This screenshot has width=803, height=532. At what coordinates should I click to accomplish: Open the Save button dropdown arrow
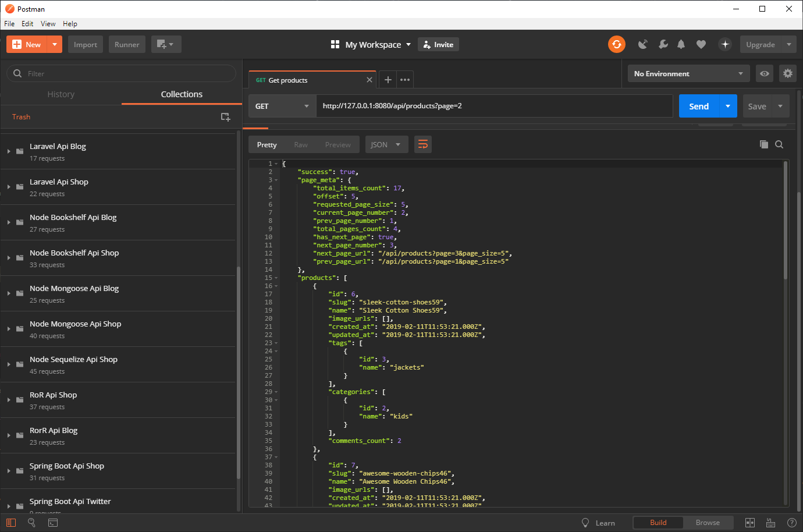pos(780,106)
